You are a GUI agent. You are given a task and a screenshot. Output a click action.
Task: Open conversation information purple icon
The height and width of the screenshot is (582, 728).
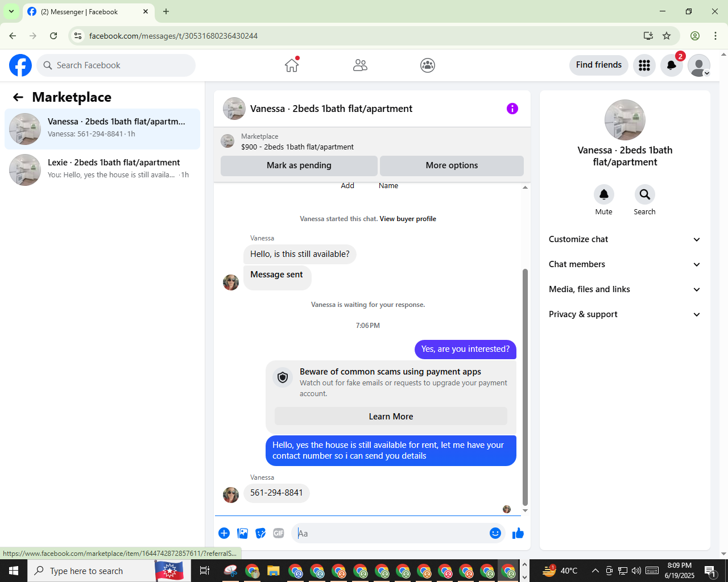click(512, 109)
